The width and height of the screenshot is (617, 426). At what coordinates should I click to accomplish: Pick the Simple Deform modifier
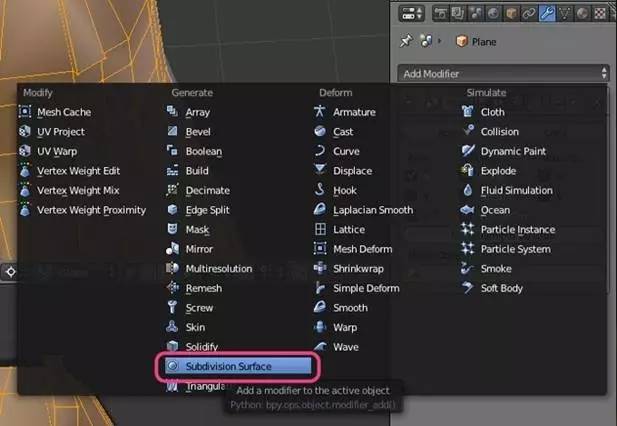click(x=386, y=288)
